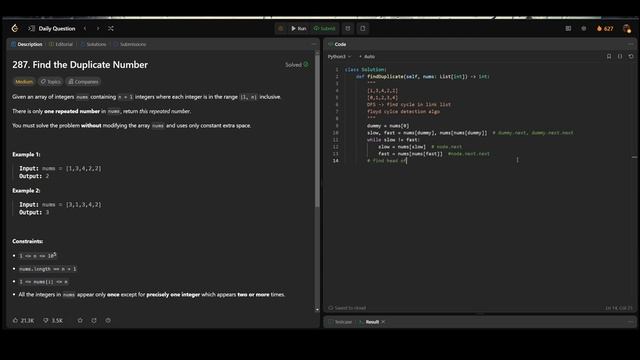Click the scrollbar down arrow in description panel
The width and height of the screenshot is (640, 360).
click(x=317, y=309)
